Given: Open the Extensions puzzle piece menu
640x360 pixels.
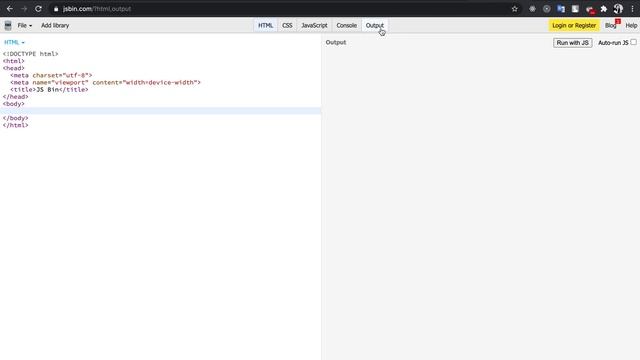Looking at the screenshot, I should click(x=604, y=9).
